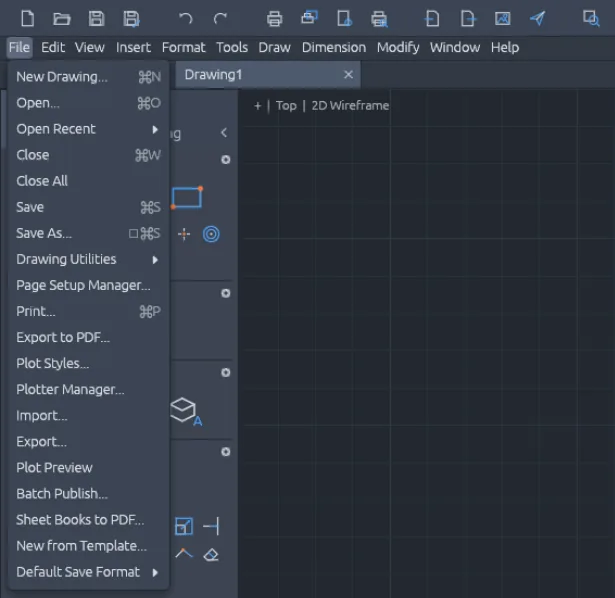Click the Export document icon in toolbar
Screen dimensions: 615x598
(468, 18)
